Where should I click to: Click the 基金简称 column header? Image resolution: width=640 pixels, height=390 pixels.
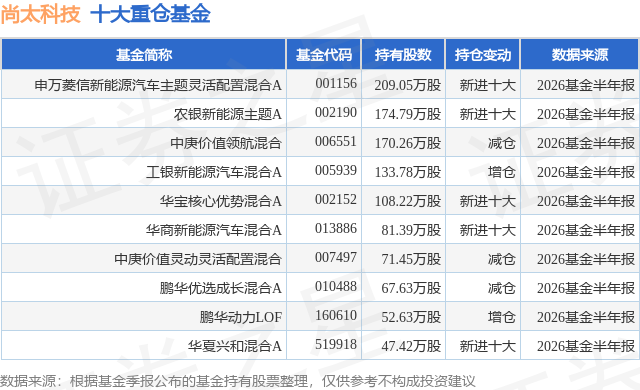coord(144,55)
